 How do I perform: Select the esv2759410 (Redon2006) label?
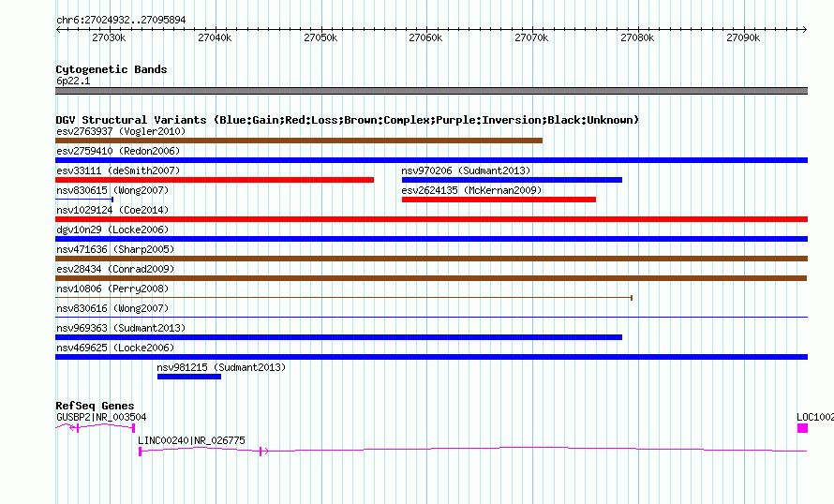118,151
